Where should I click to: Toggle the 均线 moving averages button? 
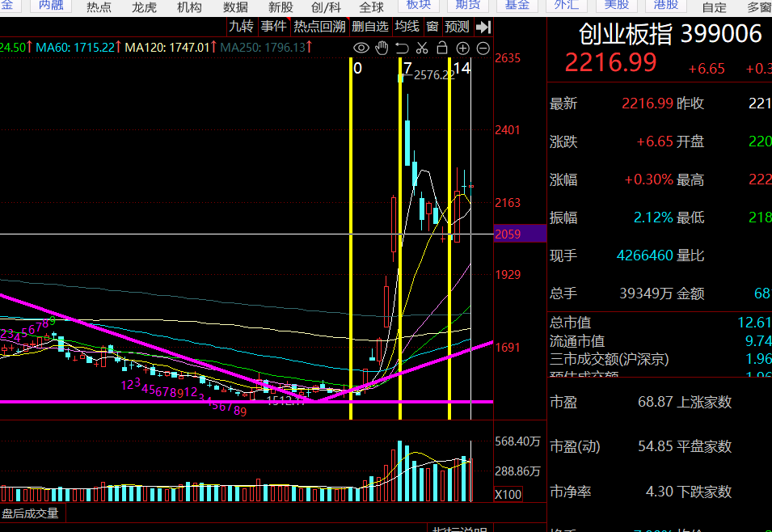(407, 27)
